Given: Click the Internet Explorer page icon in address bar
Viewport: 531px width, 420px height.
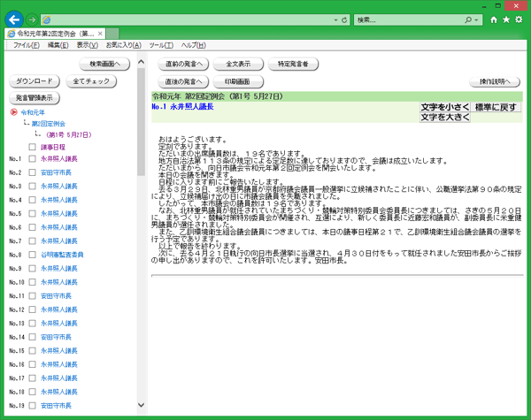Looking at the screenshot, I should pos(46,20).
